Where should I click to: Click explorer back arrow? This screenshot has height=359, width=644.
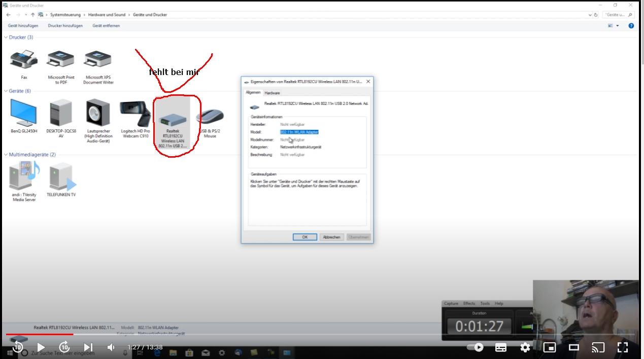[8, 15]
